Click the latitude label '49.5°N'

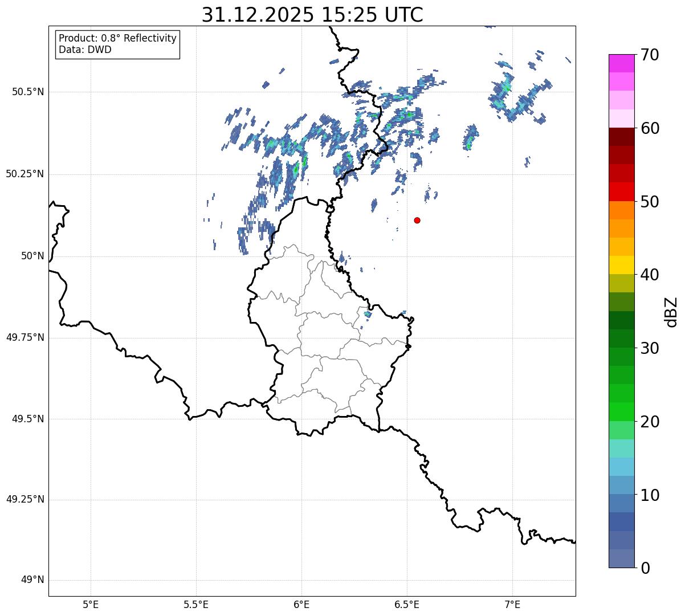pyautogui.click(x=28, y=419)
